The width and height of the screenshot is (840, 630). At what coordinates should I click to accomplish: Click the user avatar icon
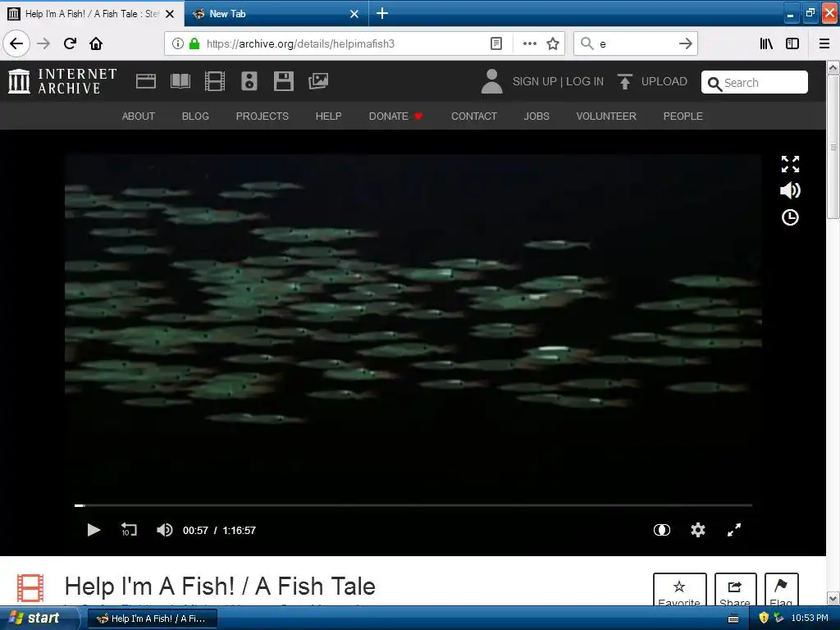pyautogui.click(x=491, y=81)
